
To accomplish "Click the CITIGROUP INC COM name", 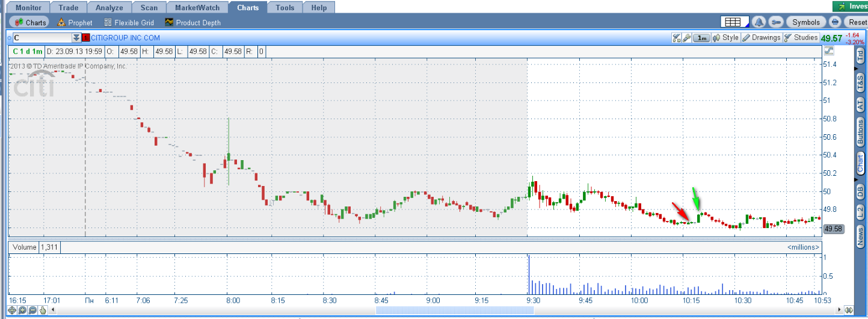I will [x=126, y=37].
